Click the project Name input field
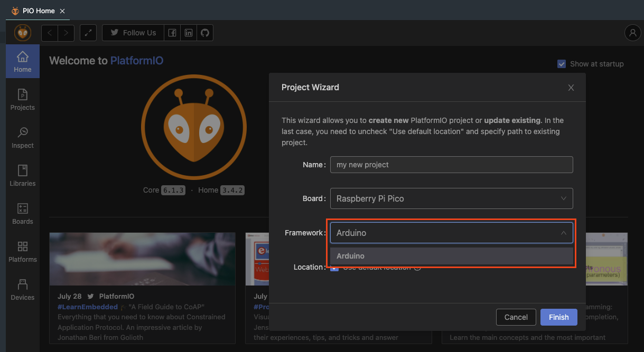The width and height of the screenshot is (644, 352). pyautogui.click(x=452, y=165)
